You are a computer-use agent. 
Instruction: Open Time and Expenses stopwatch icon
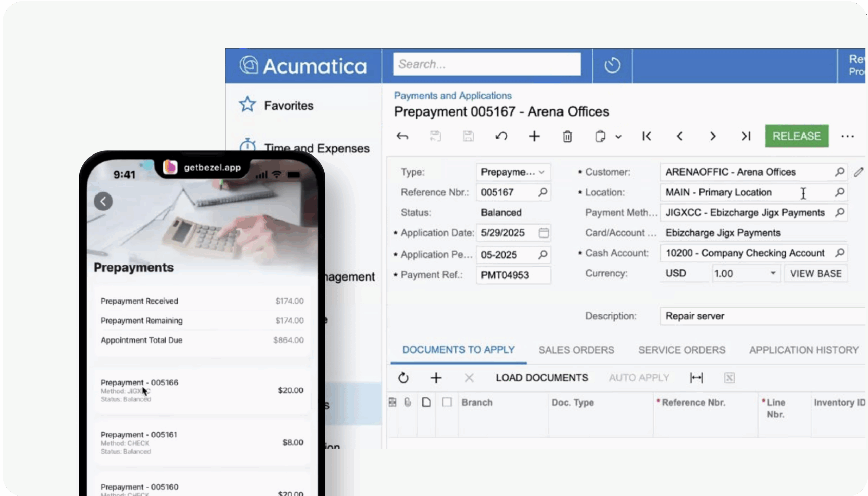248,146
